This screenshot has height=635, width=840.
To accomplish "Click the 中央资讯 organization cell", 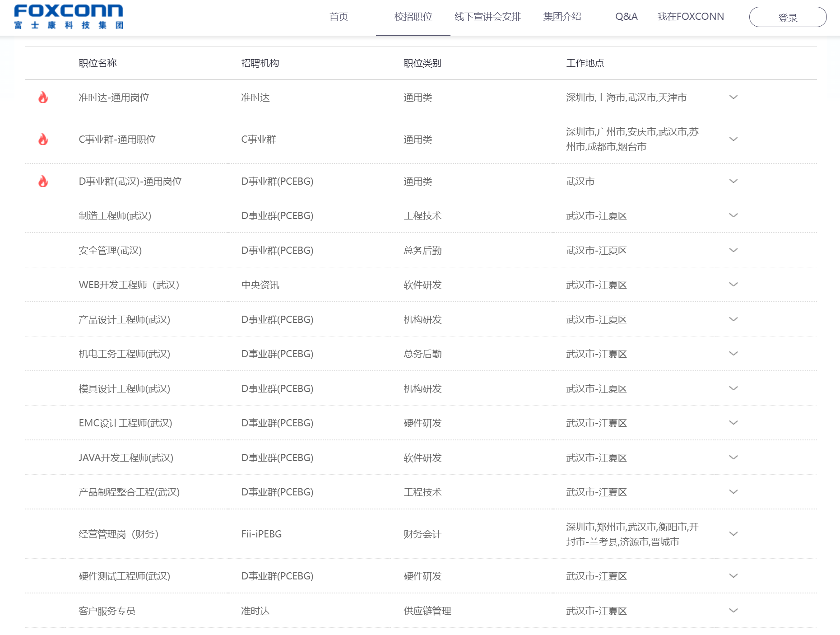I will point(260,285).
